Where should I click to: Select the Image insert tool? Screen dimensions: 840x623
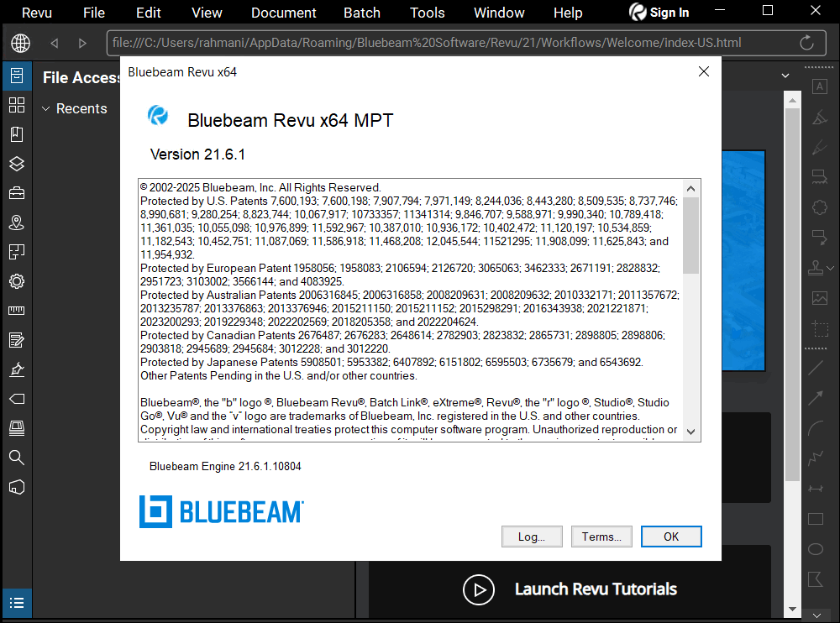point(819,298)
